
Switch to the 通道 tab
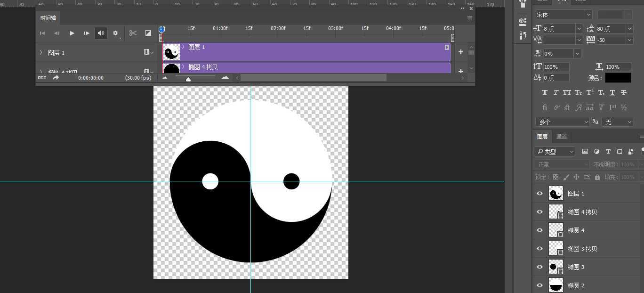point(561,137)
